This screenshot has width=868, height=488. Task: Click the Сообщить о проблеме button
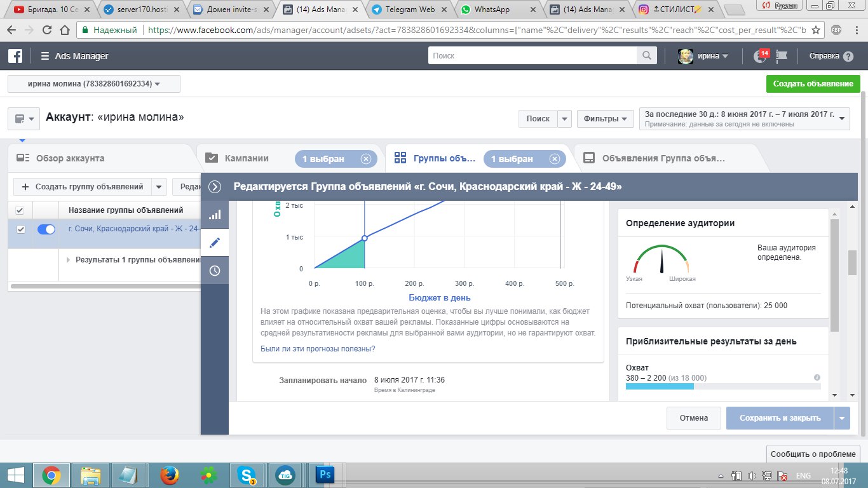tap(813, 454)
